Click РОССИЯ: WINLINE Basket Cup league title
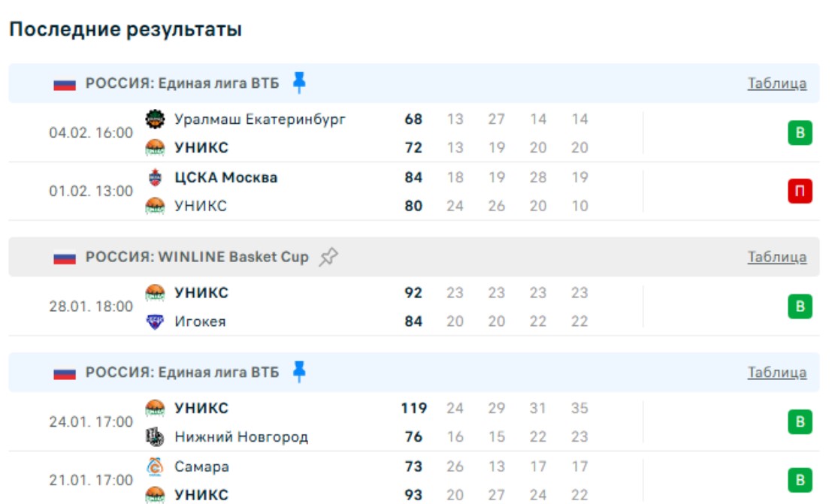This screenshot has height=504, width=832. [197, 257]
